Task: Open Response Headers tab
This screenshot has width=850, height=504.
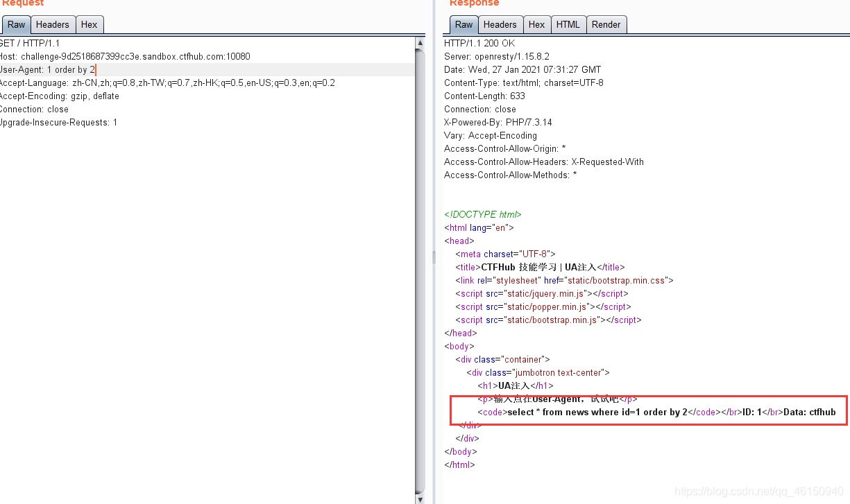Action: coord(500,25)
